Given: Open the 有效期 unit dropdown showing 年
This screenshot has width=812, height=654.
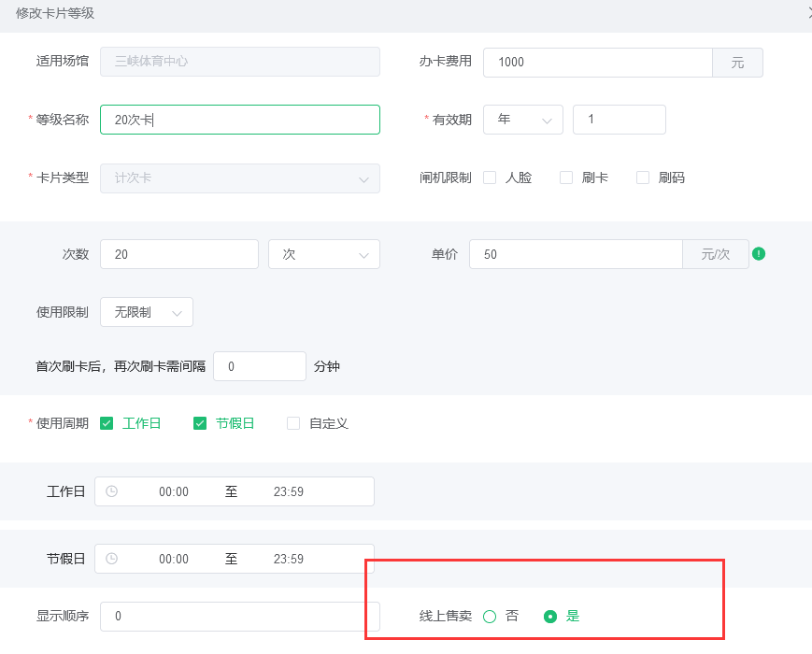Looking at the screenshot, I should click(522, 120).
